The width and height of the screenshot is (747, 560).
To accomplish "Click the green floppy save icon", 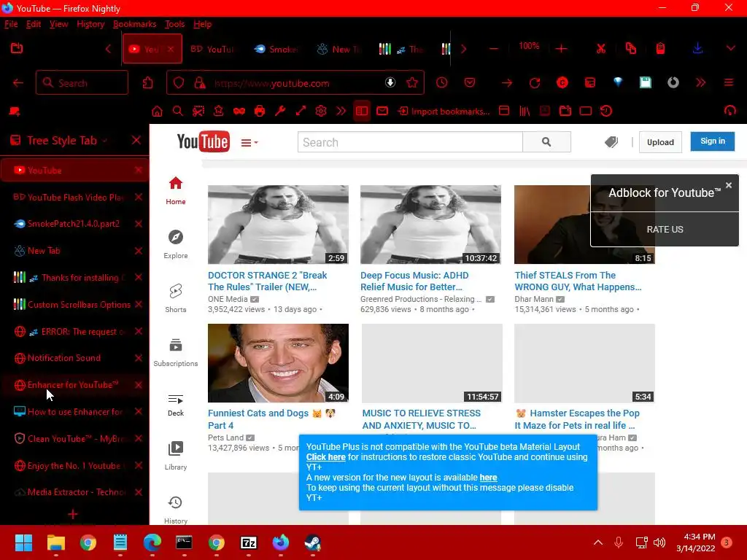I will 645,82.
